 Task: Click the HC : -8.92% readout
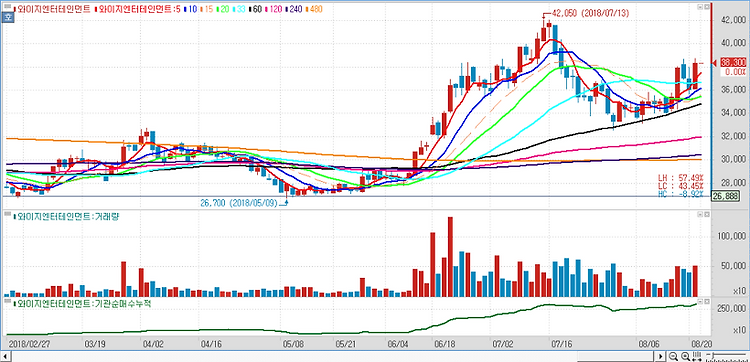click(x=681, y=194)
